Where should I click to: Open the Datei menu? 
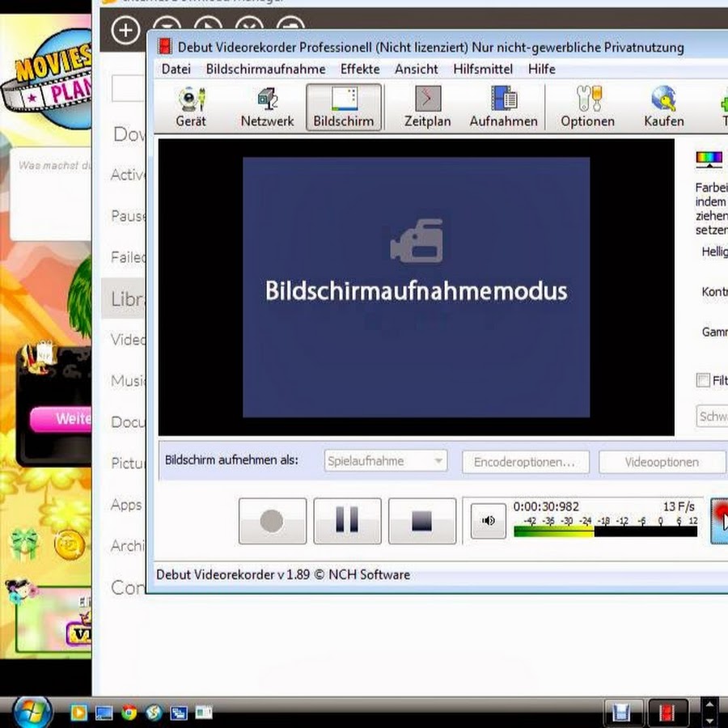coord(176,70)
